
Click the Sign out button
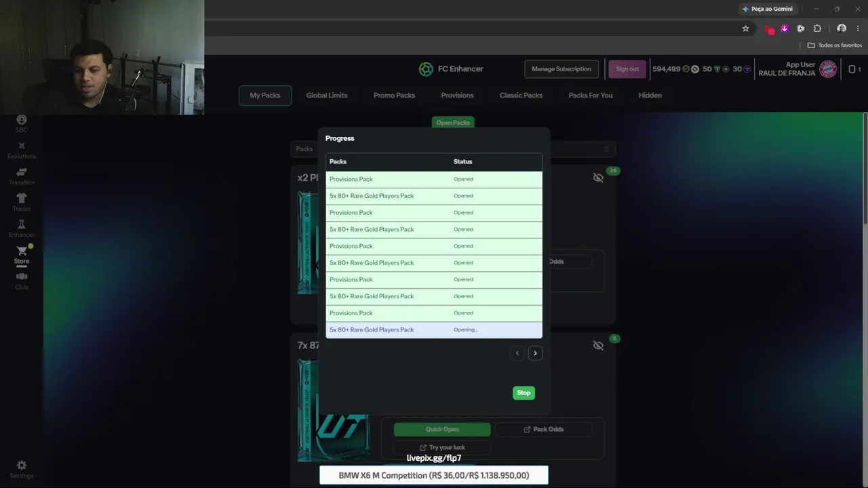[x=627, y=69]
